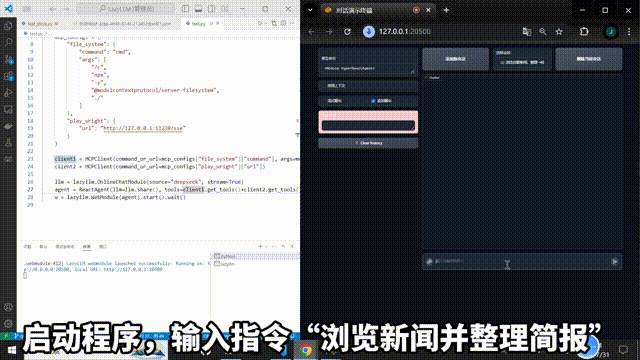
Task: Close the terminal panel
Action: click(x=292, y=247)
